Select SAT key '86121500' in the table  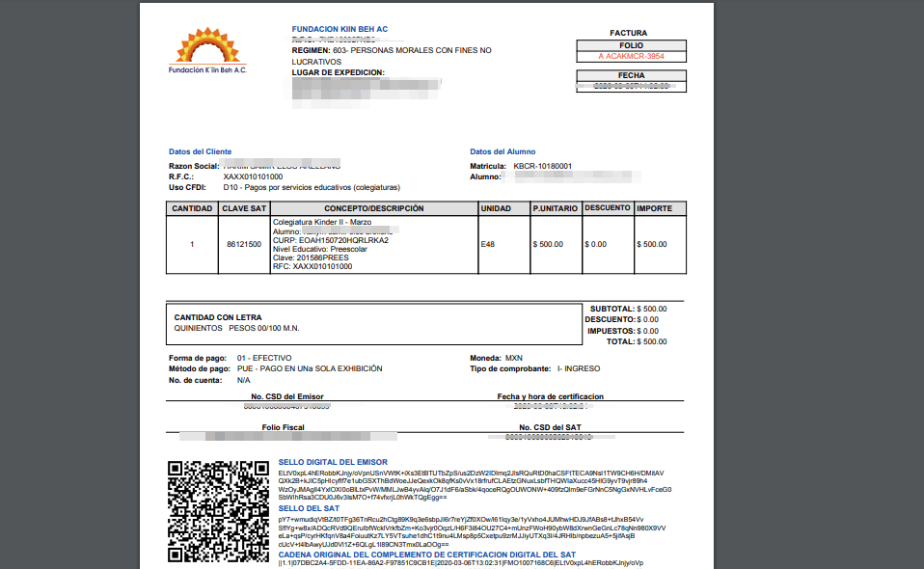[x=244, y=244]
